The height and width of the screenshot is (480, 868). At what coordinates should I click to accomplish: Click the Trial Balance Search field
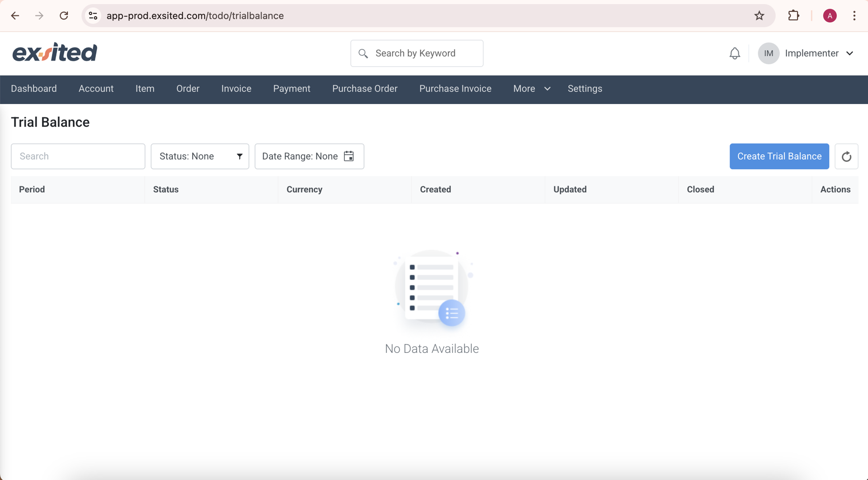(78, 157)
